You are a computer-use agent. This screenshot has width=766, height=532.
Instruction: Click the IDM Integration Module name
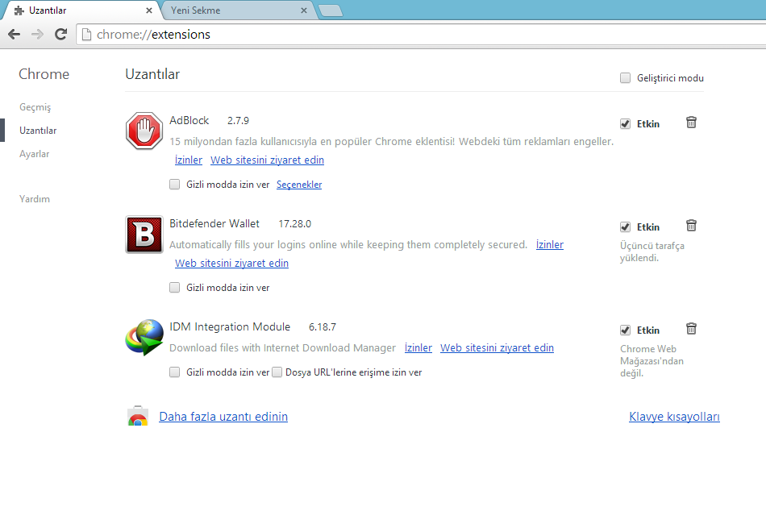point(230,326)
